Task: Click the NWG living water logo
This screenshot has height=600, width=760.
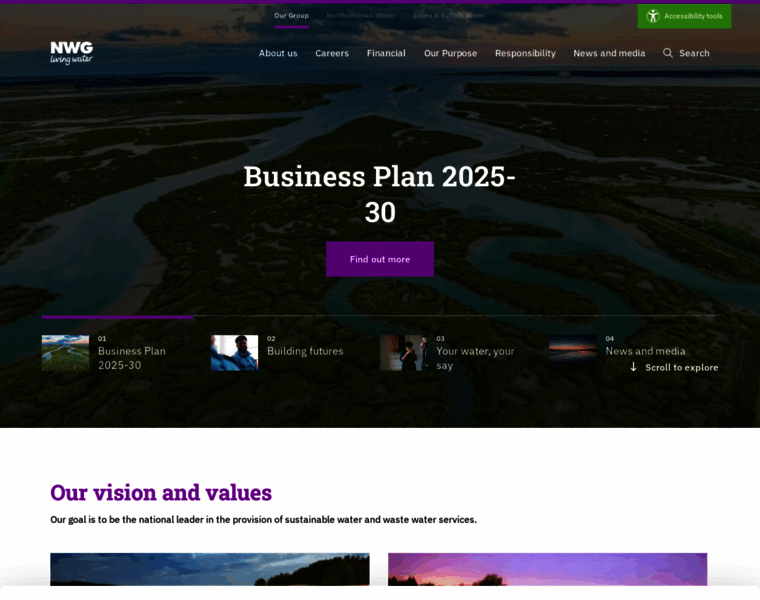Action: point(71,53)
